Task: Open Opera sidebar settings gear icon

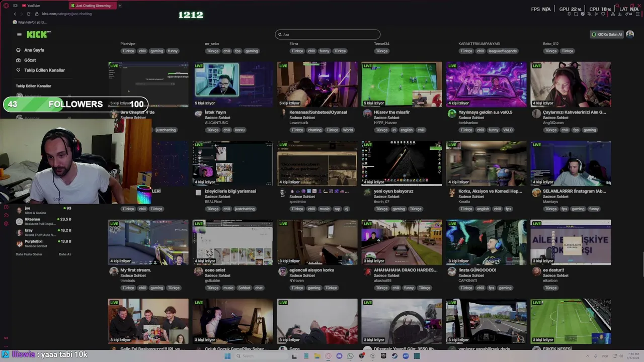Action: [6, 223]
